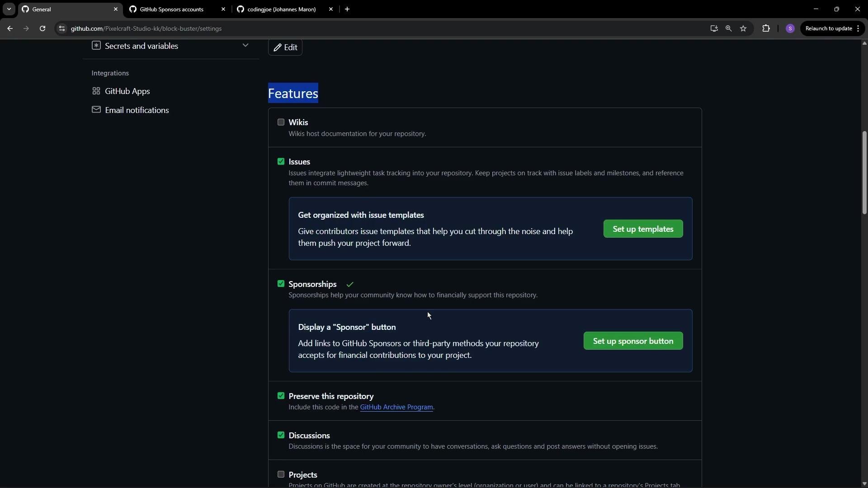Click the GitHub Apps grid icon
868x488 pixels.
click(96, 91)
